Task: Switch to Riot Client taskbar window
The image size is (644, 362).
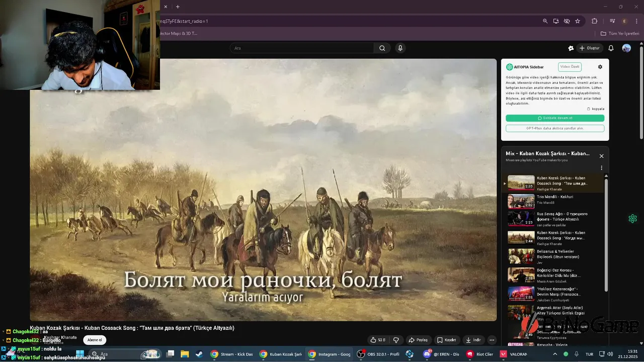Action: pos(480,354)
